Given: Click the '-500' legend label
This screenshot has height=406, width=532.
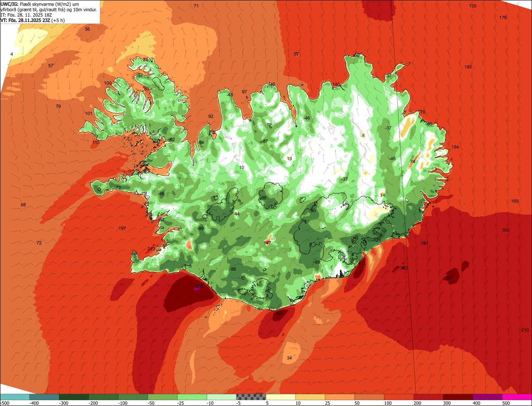Looking at the screenshot, I should tap(5, 403).
